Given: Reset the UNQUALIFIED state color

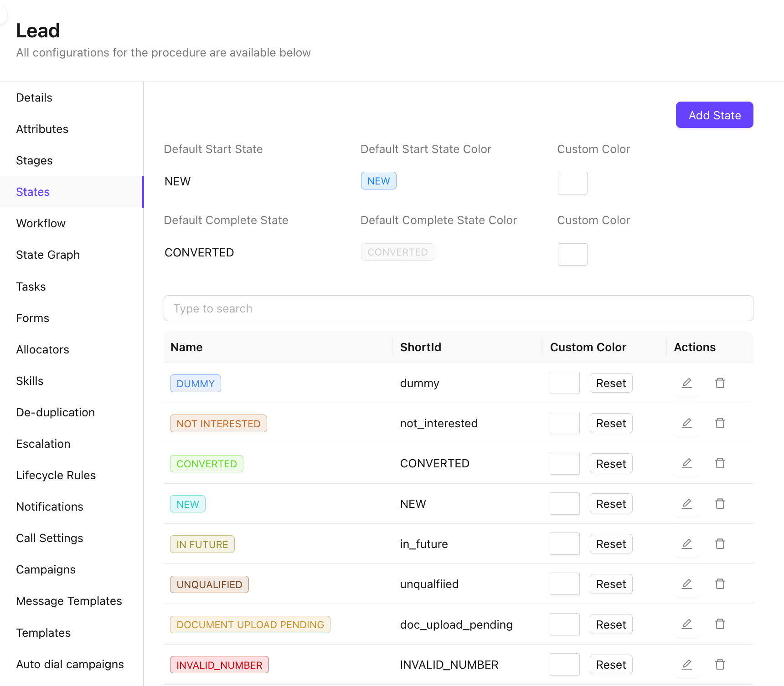Looking at the screenshot, I should (611, 584).
